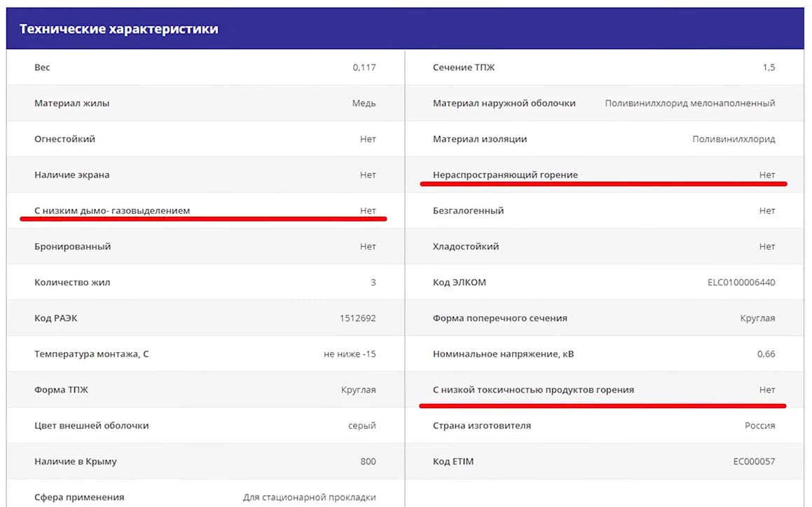Click the "Количество жил" value 3
Screen dimensions: 812x507
373,282
